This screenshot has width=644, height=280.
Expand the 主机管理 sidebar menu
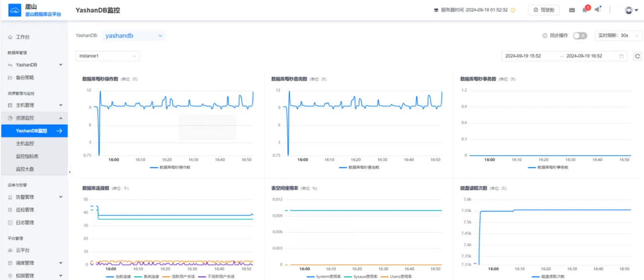click(34, 105)
